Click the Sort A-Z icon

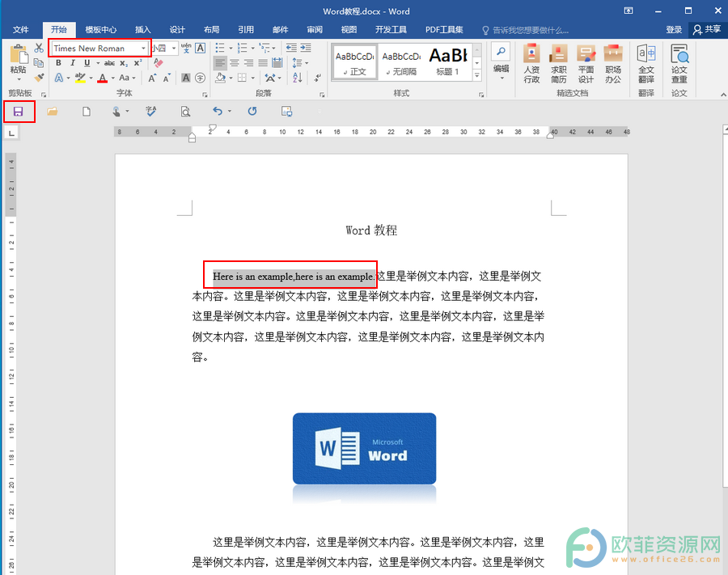298,78
